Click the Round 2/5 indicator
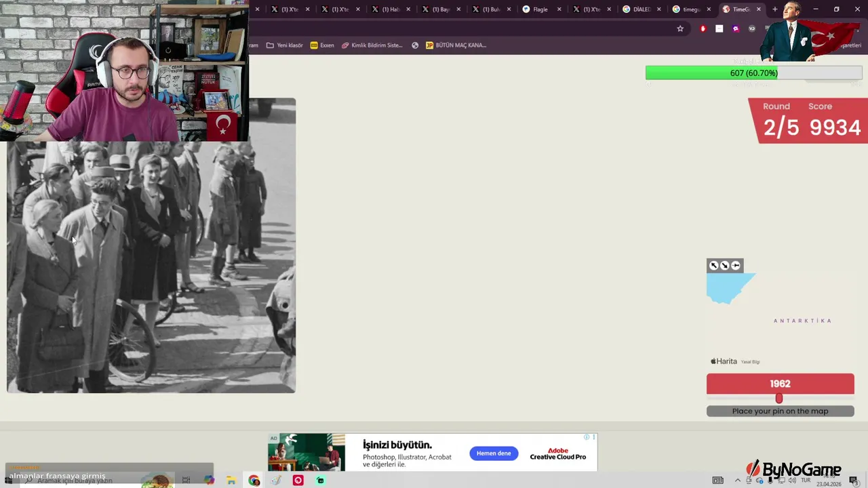This screenshot has width=868, height=488. 781,121
